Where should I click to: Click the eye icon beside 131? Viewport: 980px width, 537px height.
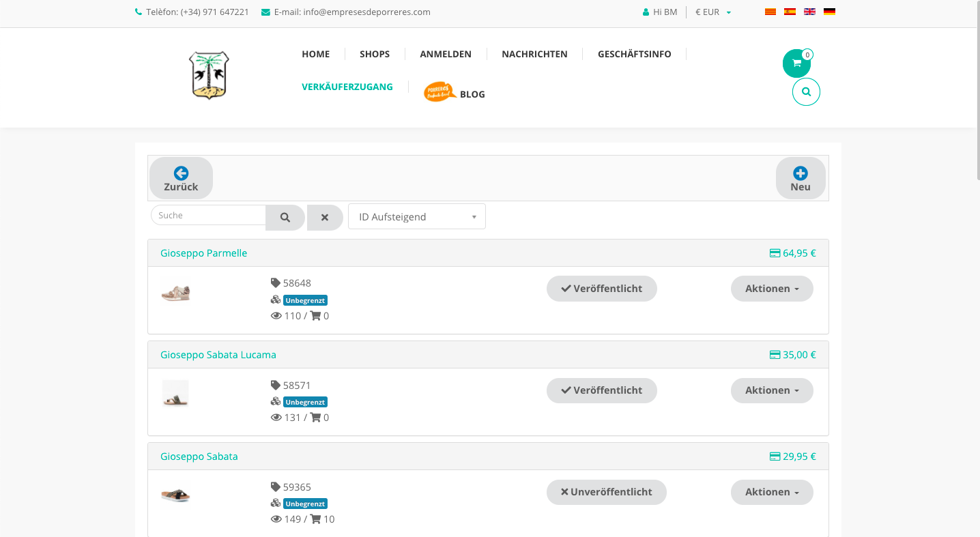(276, 418)
